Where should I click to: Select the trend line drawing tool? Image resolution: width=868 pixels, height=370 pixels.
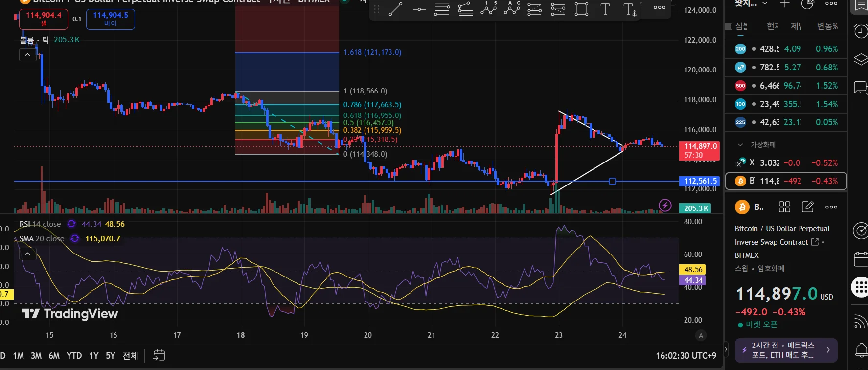[x=395, y=9]
